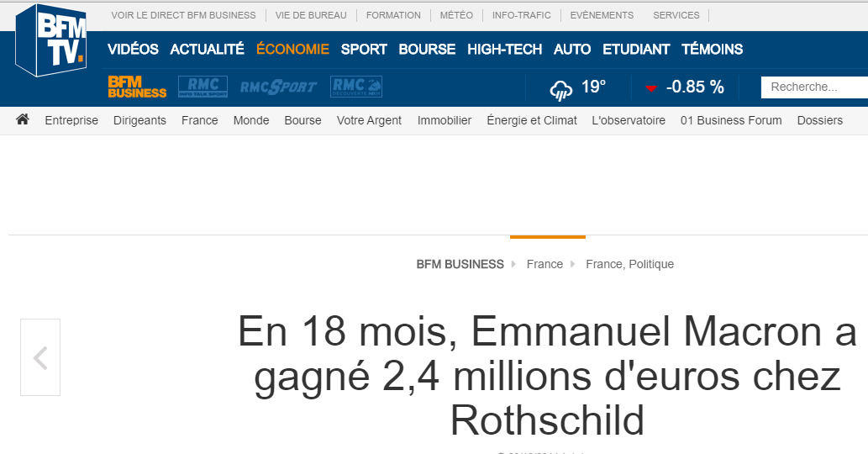Screen dimensions: 868x454
Task: Select the Auto main menu
Action: pos(572,50)
